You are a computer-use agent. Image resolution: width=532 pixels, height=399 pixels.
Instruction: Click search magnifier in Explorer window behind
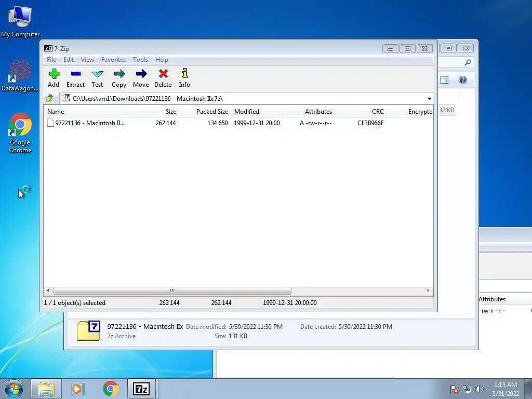[468, 62]
